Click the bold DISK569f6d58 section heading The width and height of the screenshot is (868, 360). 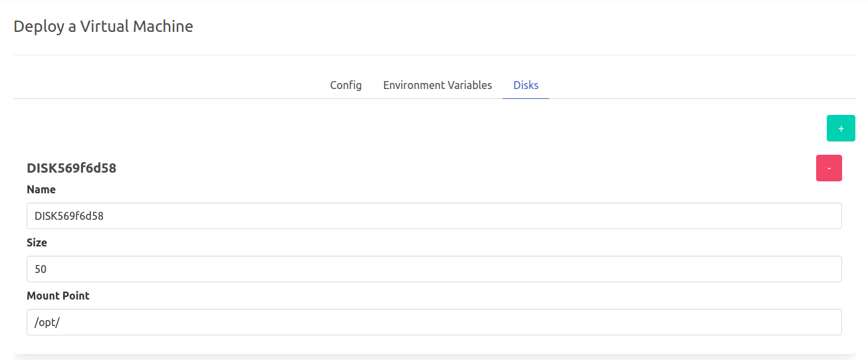(x=71, y=168)
